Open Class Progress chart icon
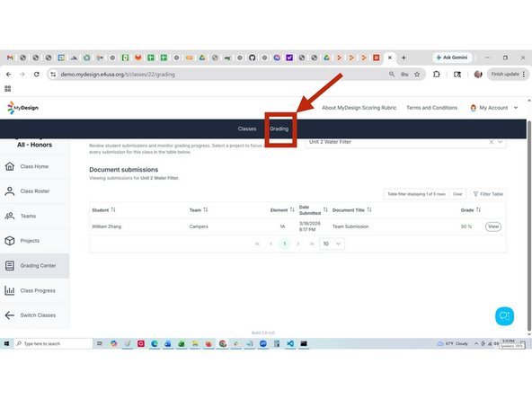The width and height of the screenshot is (532, 399). (x=10, y=290)
